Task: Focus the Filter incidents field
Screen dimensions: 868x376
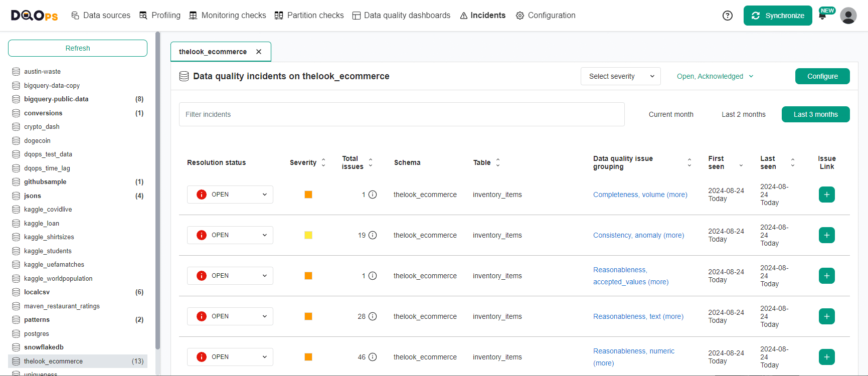Action: coord(402,114)
